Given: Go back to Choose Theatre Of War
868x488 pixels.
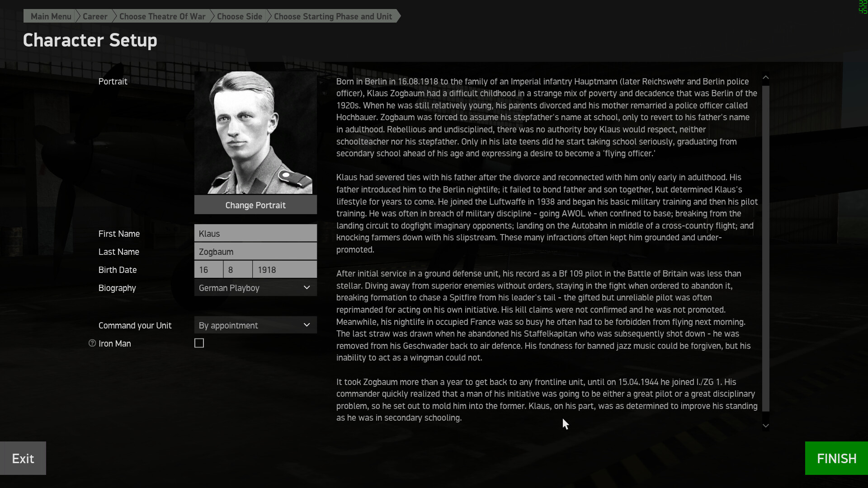Looking at the screenshot, I should [x=162, y=16].
